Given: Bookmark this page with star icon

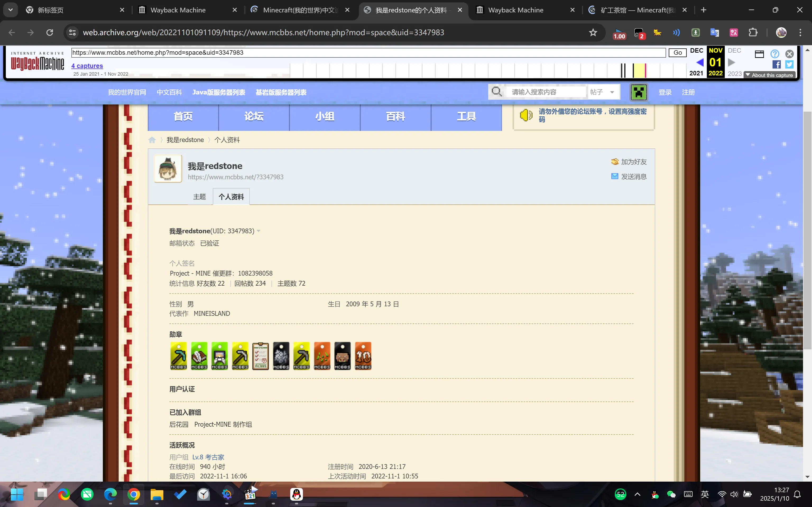Looking at the screenshot, I should click(593, 33).
